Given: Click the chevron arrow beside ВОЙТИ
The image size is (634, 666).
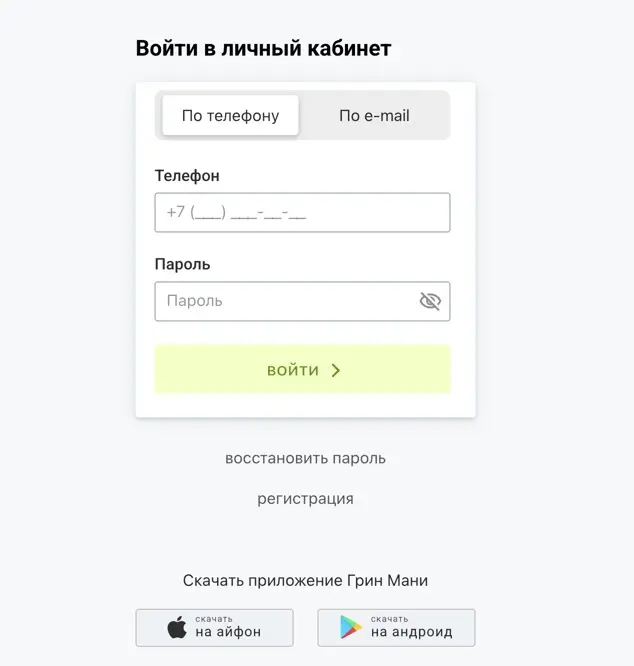Looking at the screenshot, I should point(336,370).
